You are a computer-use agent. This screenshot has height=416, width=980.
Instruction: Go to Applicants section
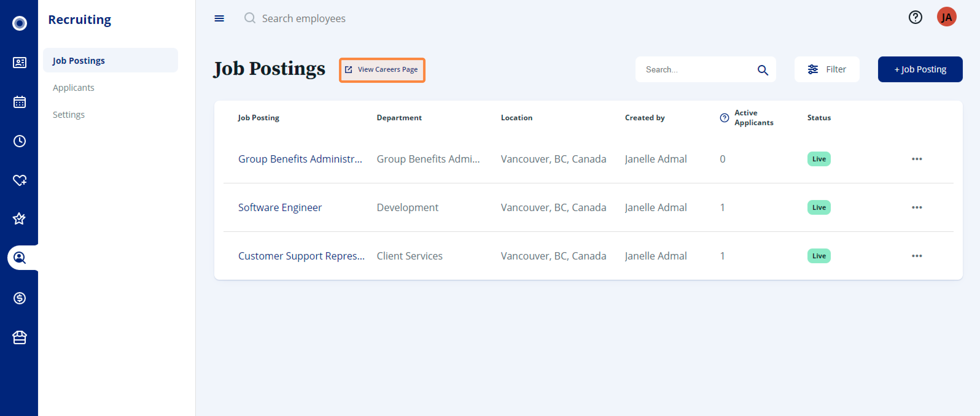[73, 87]
